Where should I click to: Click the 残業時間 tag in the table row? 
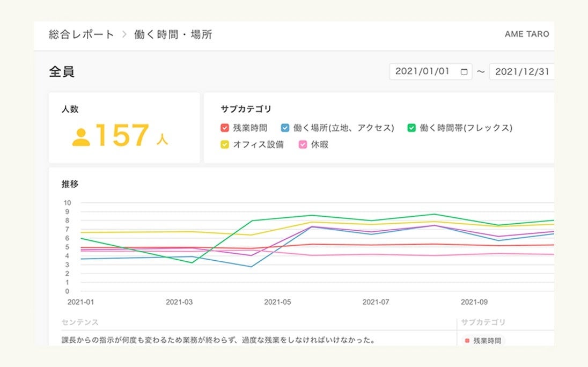click(x=488, y=340)
